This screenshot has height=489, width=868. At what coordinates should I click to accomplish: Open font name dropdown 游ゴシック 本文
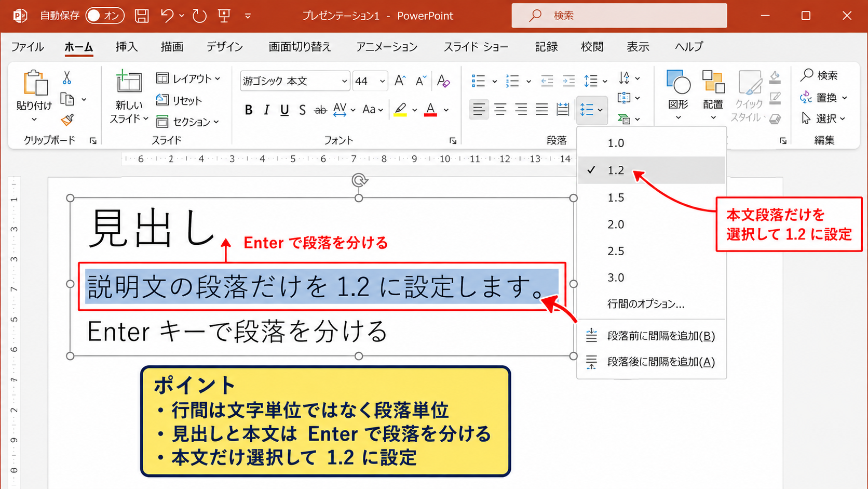(x=344, y=81)
